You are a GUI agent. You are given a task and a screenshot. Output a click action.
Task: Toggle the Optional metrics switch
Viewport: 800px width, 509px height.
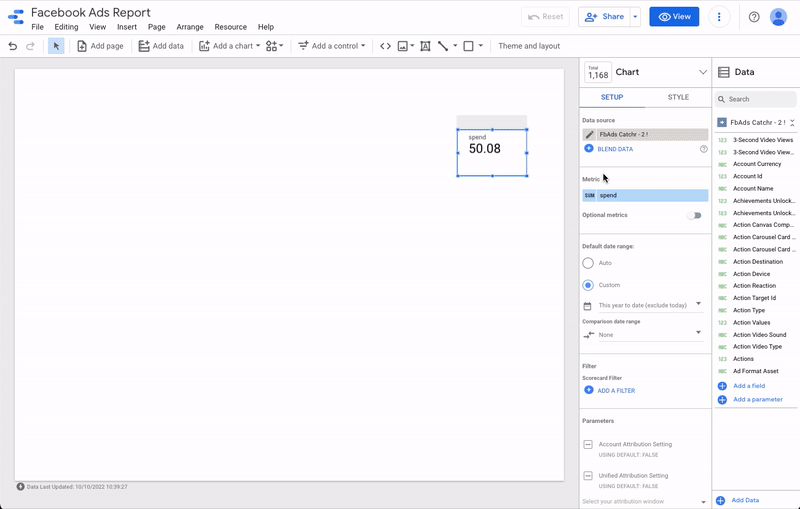[694, 215]
